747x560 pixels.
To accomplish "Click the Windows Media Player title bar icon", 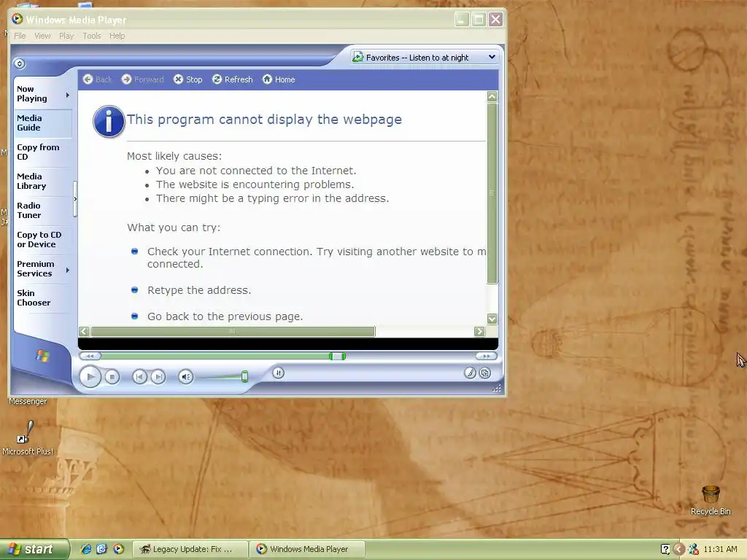I will (18, 18).
